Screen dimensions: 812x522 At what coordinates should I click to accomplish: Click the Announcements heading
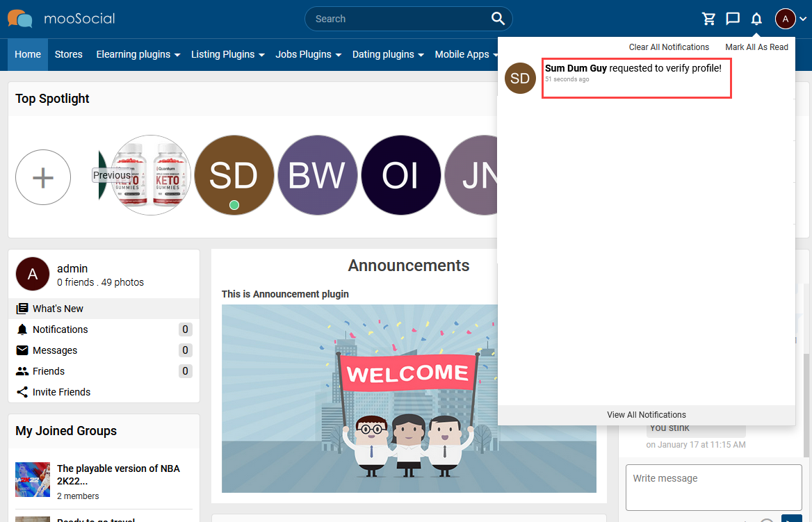pyautogui.click(x=409, y=266)
